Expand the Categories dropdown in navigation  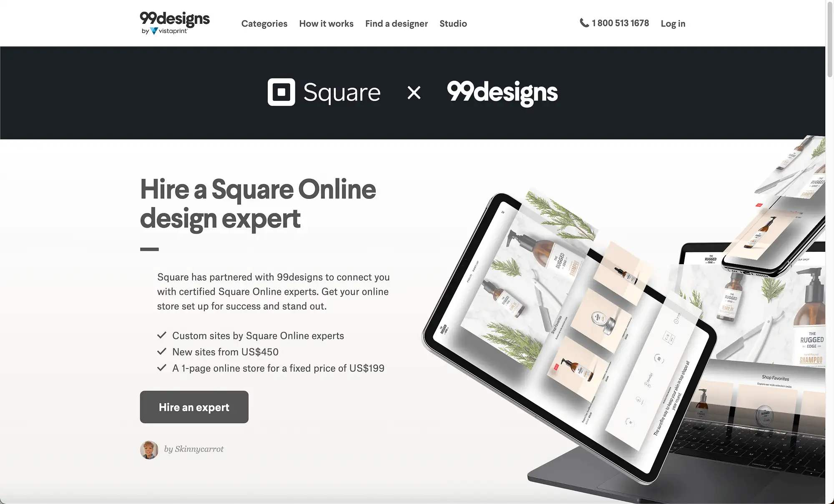[x=264, y=23]
